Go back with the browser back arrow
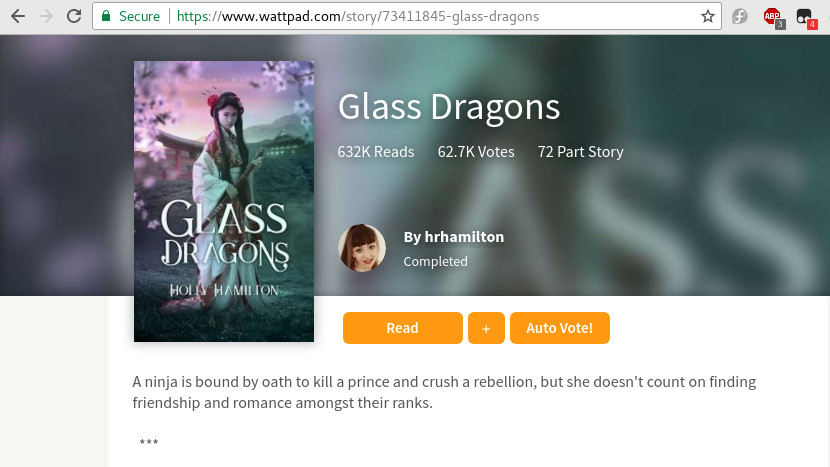This screenshot has height=467, width=830. tap(18, 16)
